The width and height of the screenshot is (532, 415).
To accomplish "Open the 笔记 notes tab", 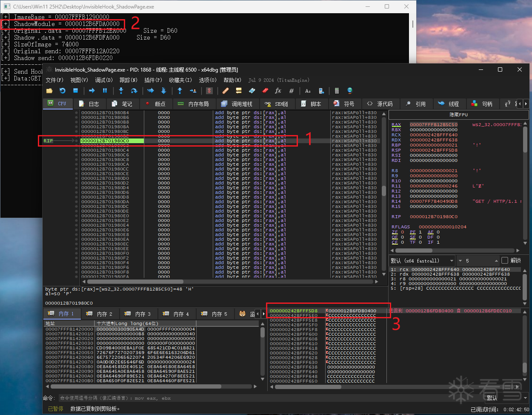I will click(x=122, y=104).
